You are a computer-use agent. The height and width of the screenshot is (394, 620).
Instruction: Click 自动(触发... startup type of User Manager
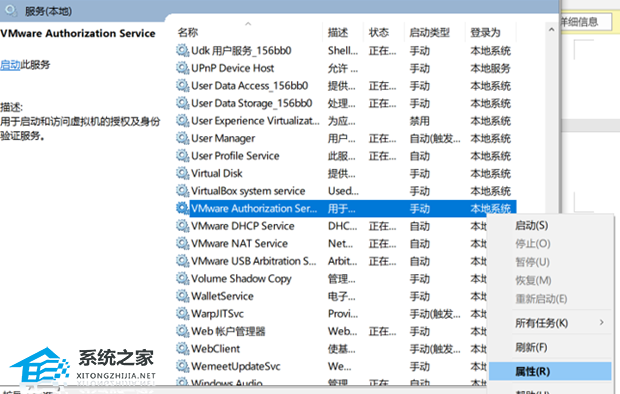click(435, 138)
